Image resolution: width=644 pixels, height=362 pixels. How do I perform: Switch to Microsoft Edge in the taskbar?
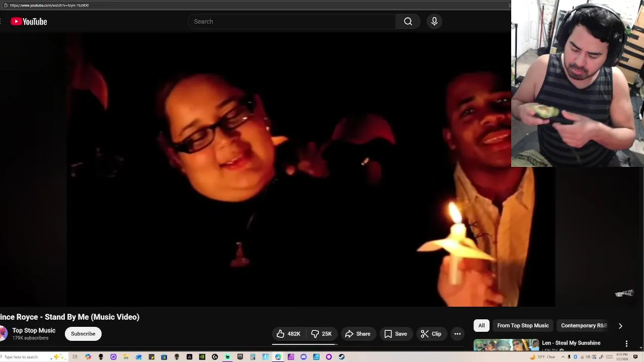point(278,357)
